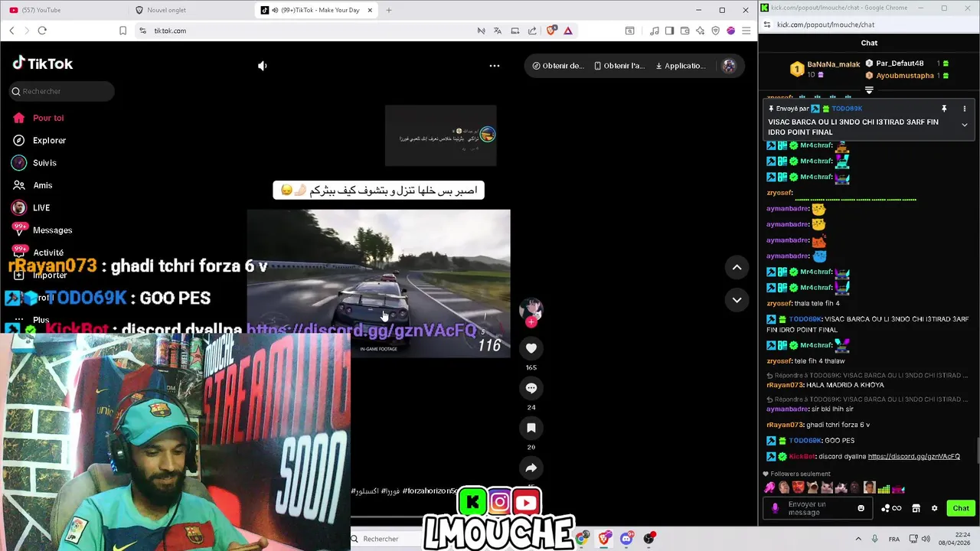Open the Discord taskbar icon
The width and height of the screenshot is (980, 551).
[x=626, y=539]
